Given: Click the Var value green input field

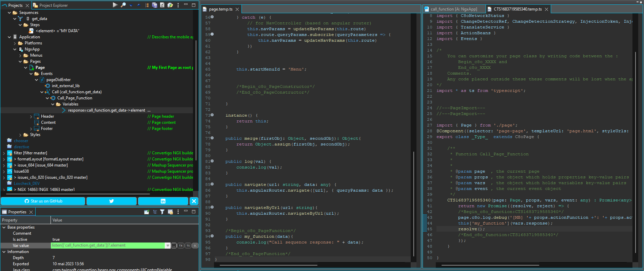Looking at the screenshot, I should (x=108, y=246).
